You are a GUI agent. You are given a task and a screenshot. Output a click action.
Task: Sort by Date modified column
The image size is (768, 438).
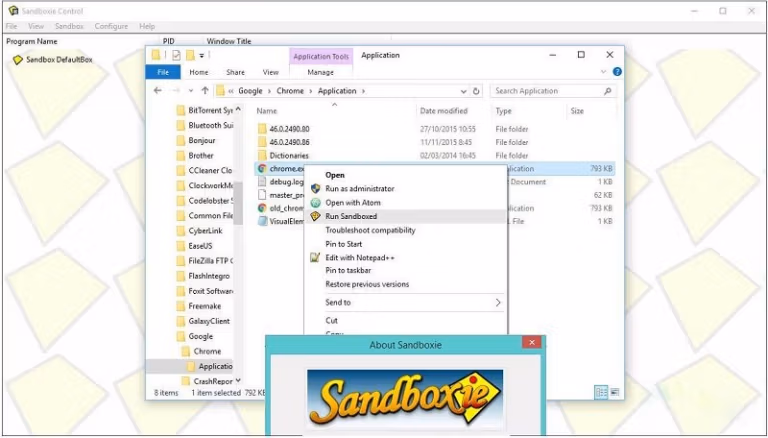[x=444, y=111]
